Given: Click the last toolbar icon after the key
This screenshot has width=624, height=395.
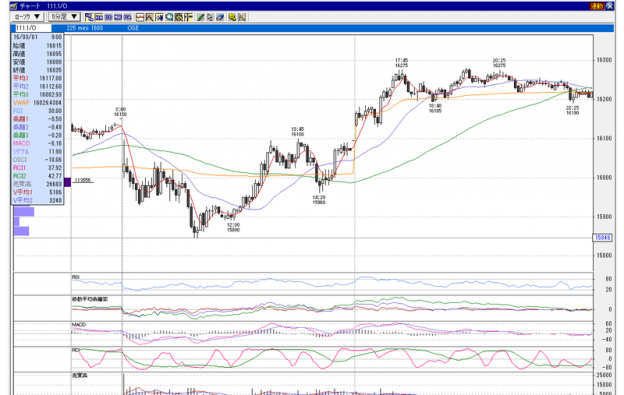Looking at the screenshot, I should 242,17.
